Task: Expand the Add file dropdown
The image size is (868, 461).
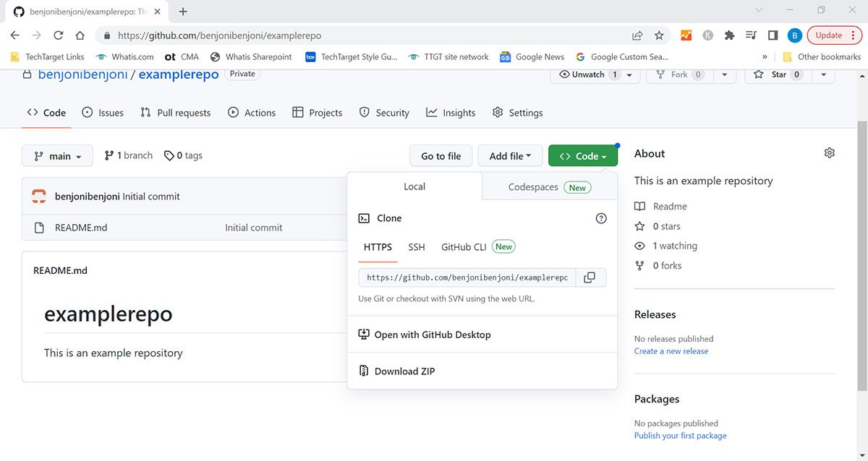Action: tap(510, 156)
